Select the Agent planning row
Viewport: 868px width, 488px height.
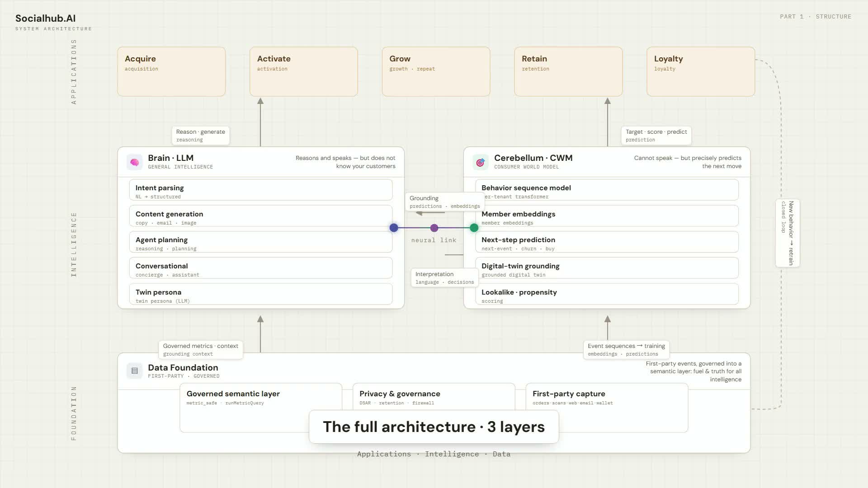point(261,242)
